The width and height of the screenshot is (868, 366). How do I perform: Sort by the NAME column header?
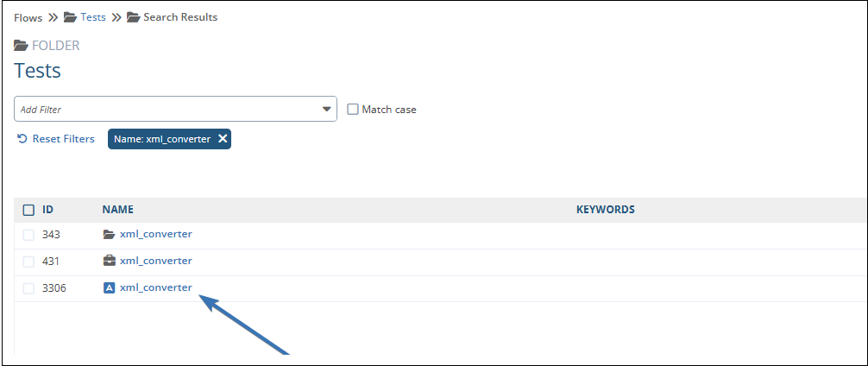tap(117, 210)
